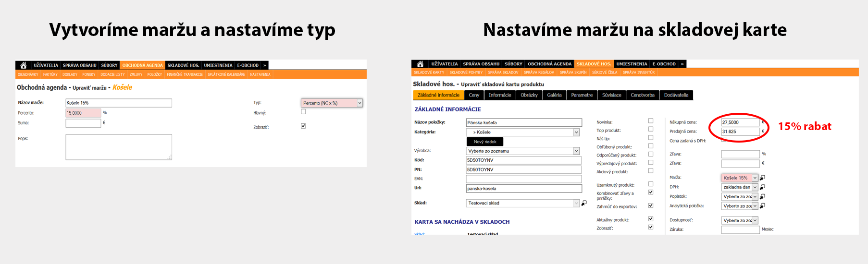Open the edit icon beside Sklad field

[584, 203]
